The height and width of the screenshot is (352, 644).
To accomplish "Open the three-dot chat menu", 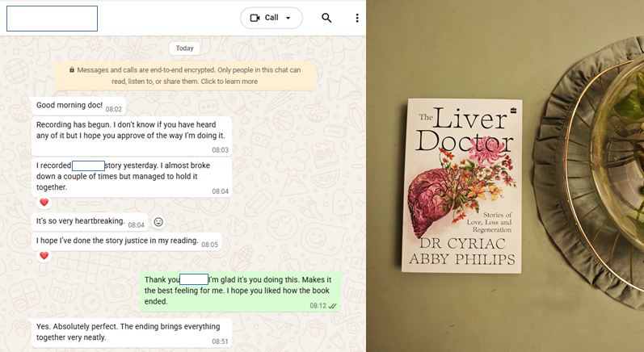I will (357, 18).
